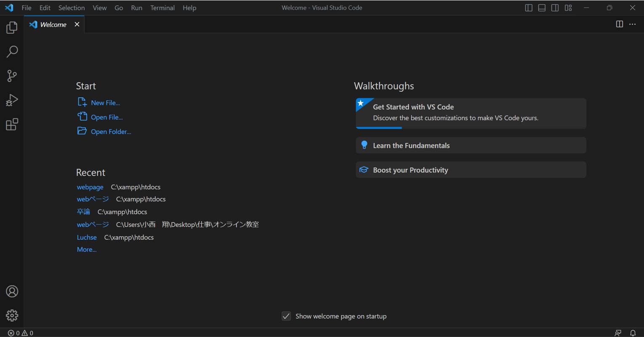Close the Welcome tab
The image size is (644, 337).
(77, 24)
